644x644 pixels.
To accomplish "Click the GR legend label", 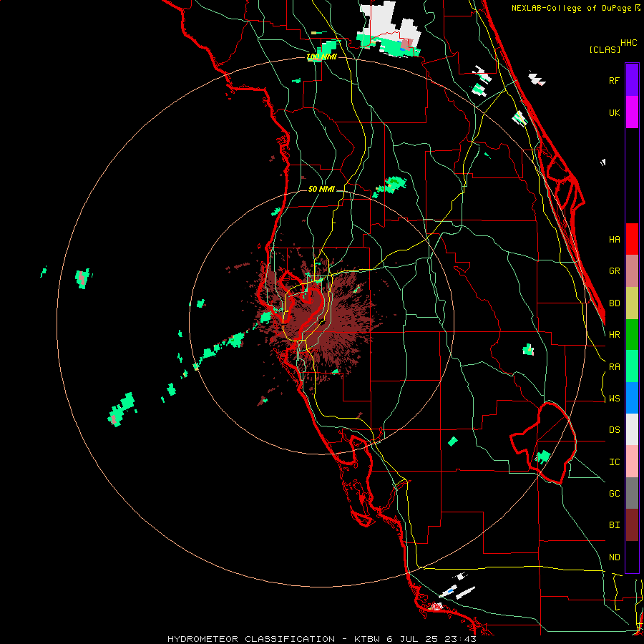I will tap(615, 271).
